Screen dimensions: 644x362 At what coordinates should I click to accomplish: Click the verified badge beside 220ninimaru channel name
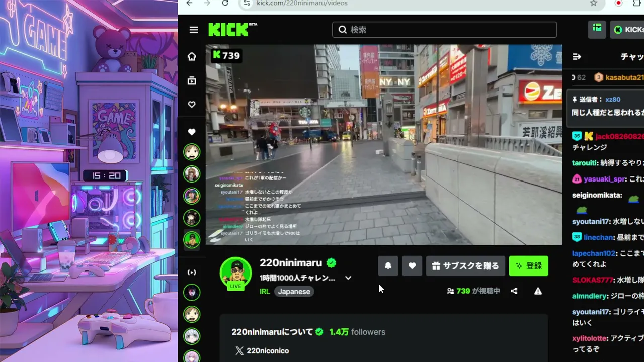coord(331,263)
